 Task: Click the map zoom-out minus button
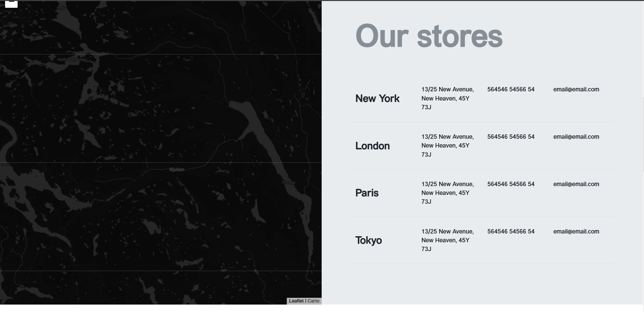(11, 4)
